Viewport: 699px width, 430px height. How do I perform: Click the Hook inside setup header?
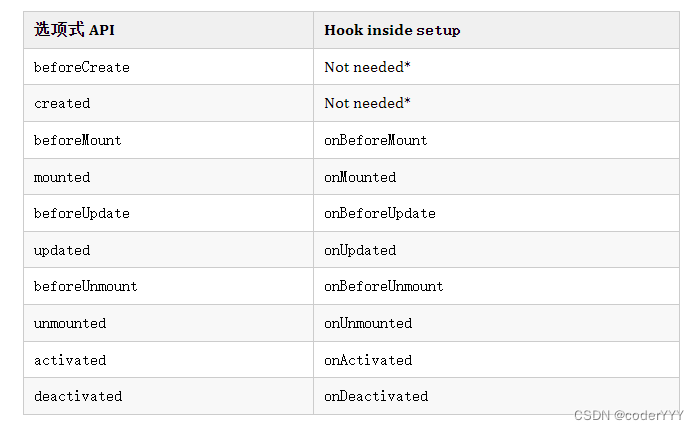[x=392, y=30]
